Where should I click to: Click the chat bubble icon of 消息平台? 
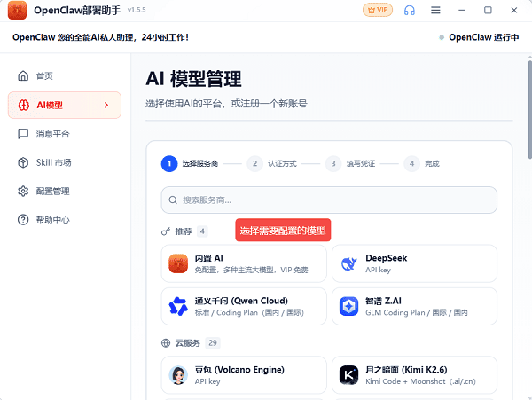click(23, 134)
